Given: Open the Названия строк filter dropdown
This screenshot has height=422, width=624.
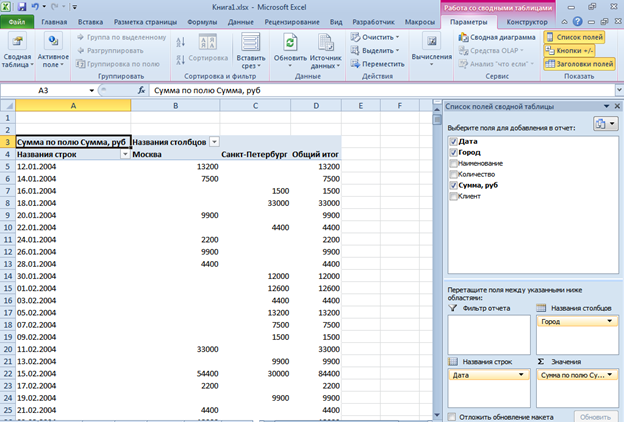Looking at the screenshot, I should point(124,155).
